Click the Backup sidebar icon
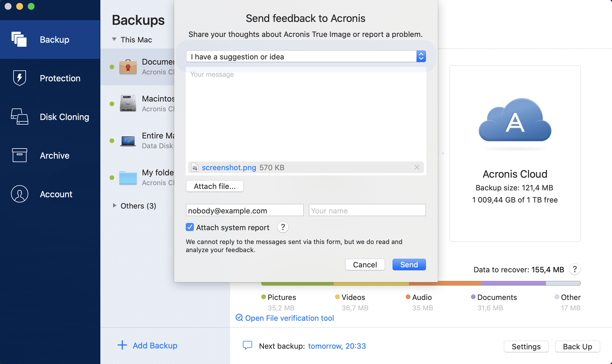The image size is (612, 364). [x=19, y=39]
